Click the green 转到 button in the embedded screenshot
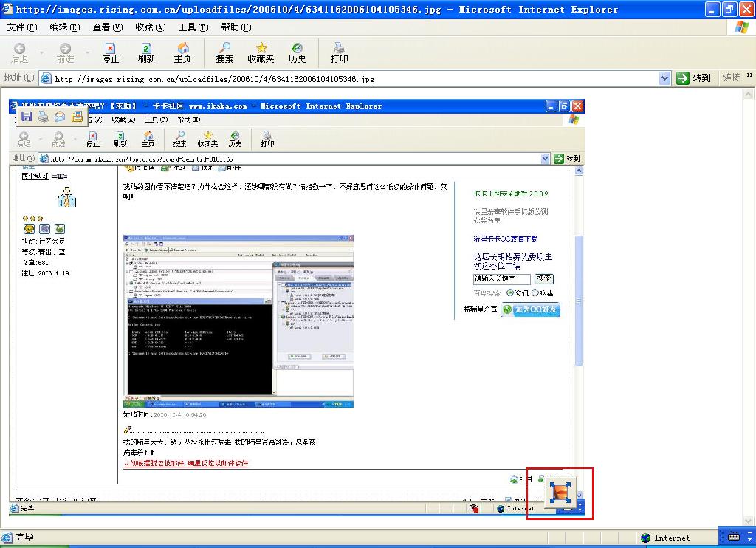The width and height of the screenshot is (756, 548). [x=567, y=158]
